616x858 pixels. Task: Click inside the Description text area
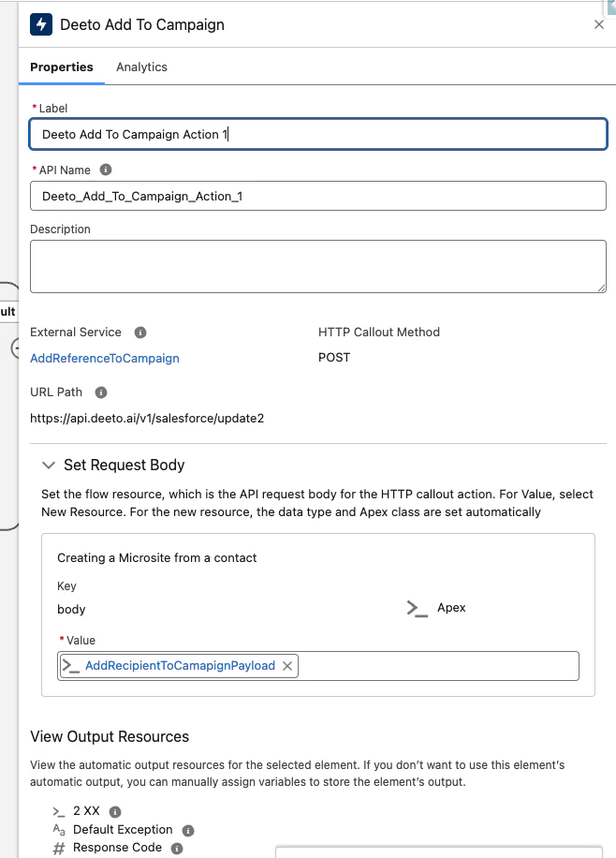pyautogui.click(x=318, y=266)
